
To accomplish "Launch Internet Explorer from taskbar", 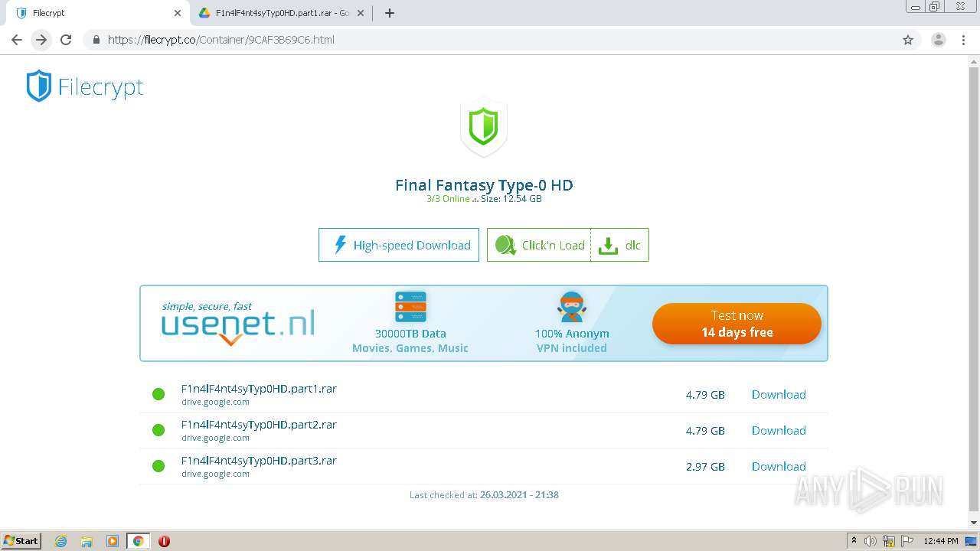I will [x=61, y=541].
